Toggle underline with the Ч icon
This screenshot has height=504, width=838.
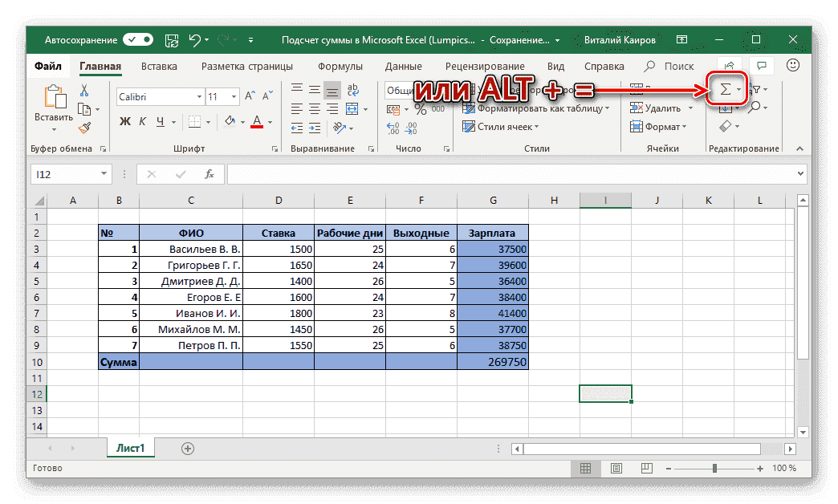pyautogui.click(x=161, y=121)
